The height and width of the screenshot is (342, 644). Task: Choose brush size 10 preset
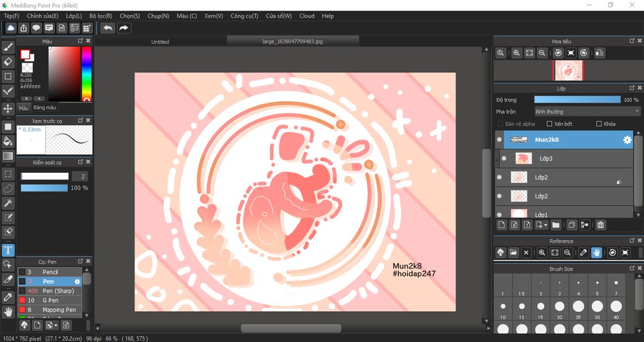pyautogui.click(x=503, y=309)
